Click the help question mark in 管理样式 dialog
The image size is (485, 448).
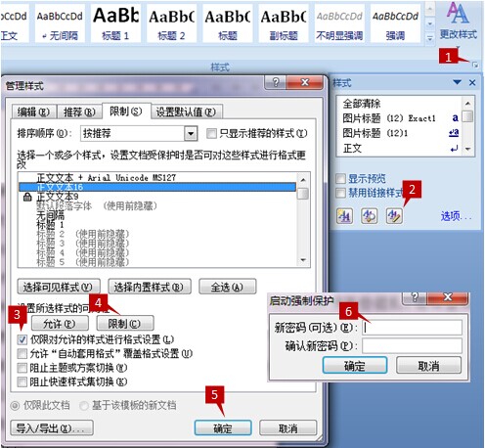click(276, 82)
